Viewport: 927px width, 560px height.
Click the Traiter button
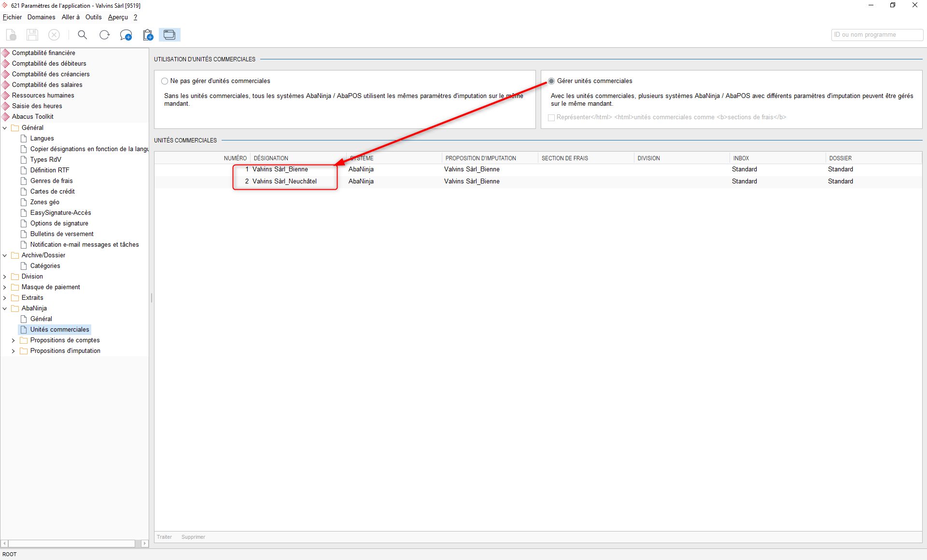[x=164, y=537]
